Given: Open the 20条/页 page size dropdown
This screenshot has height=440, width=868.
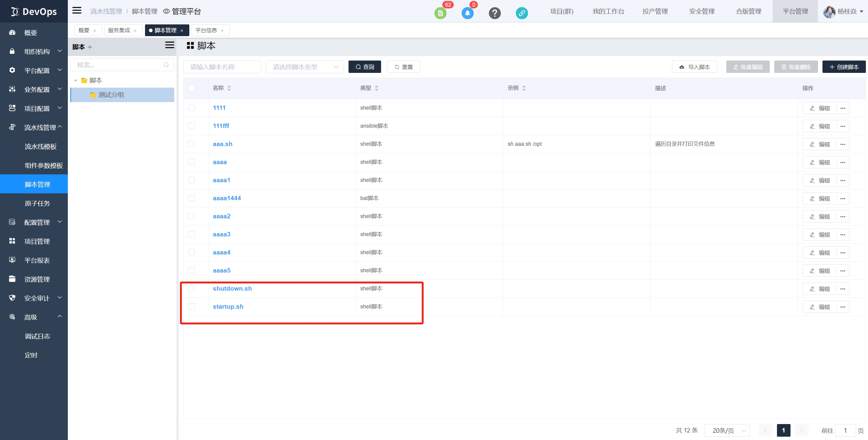Looking at the screenshot, I should click(727, 430).
